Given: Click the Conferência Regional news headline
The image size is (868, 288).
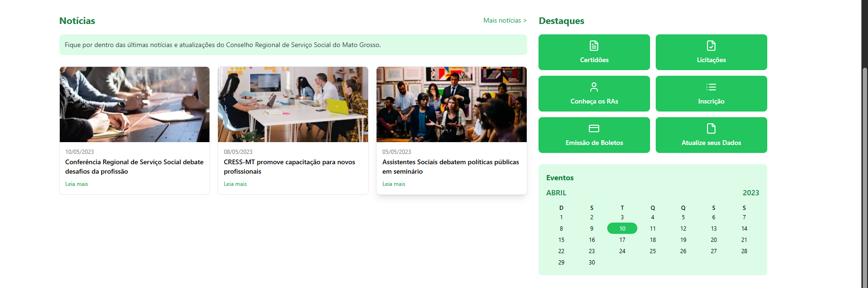Looking at the screenshot, I should tap(134, 167).
